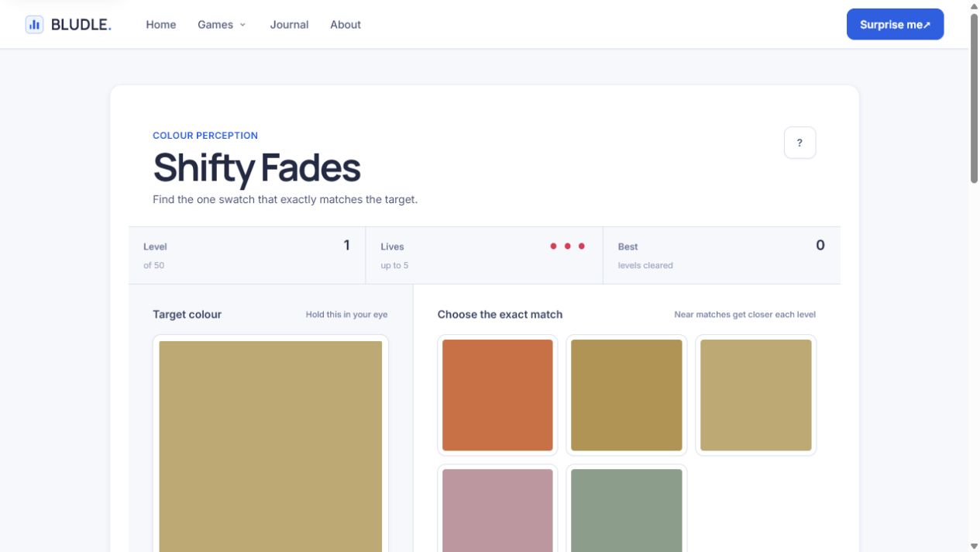Click the Level stat value 1
Screen dimensions: 980x552
(x=346, y=245)
